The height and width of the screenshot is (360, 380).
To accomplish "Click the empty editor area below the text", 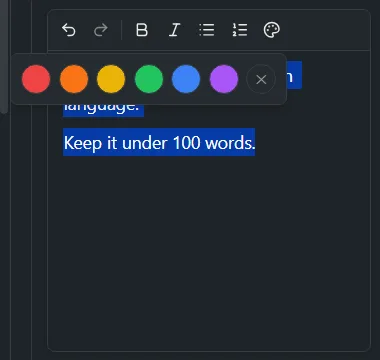I will click(x=209, y=253).
